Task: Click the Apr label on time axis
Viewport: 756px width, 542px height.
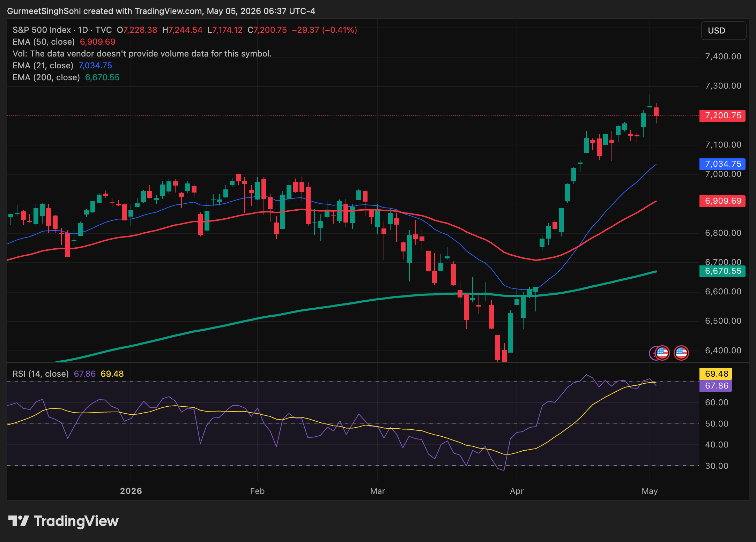Action: coord(517,491)
